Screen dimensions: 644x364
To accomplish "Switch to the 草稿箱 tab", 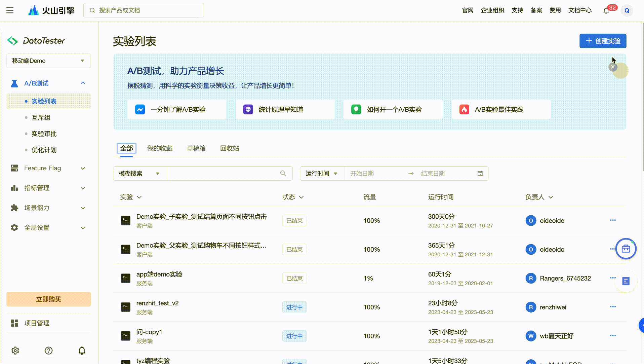I will (x=196, y=148).
